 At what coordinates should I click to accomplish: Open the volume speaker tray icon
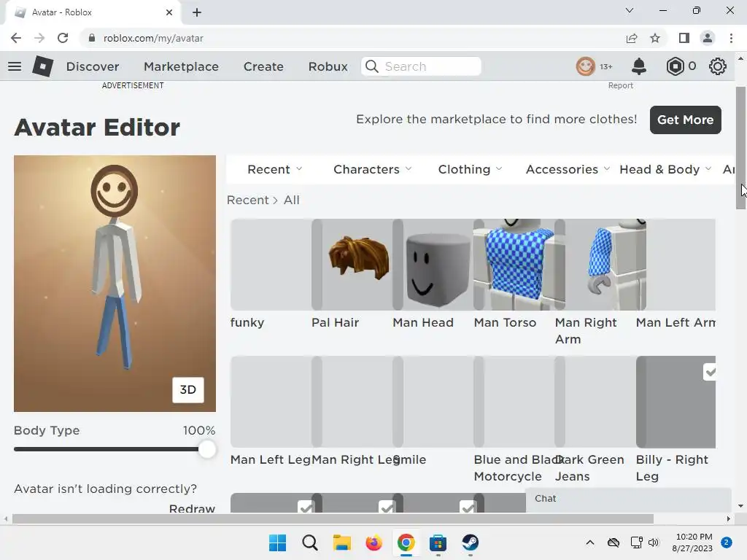(x=653, y=542)
